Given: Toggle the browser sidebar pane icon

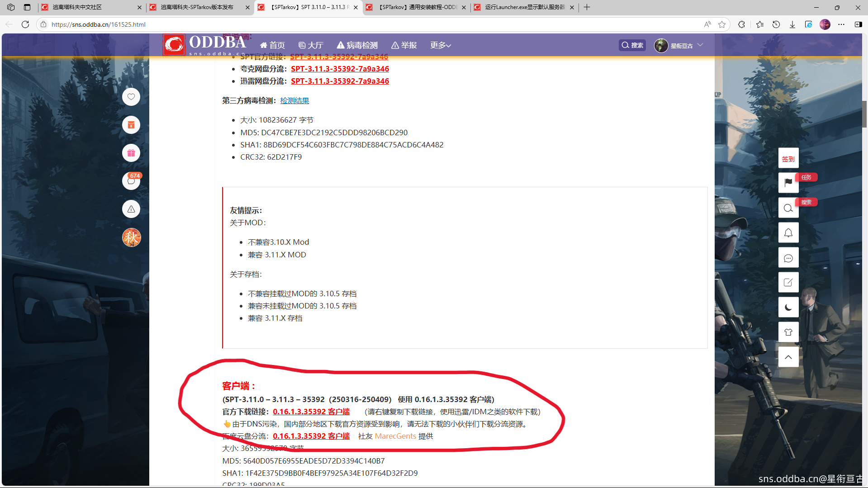Looking at the screenshot, I should (x=858, y=24).
